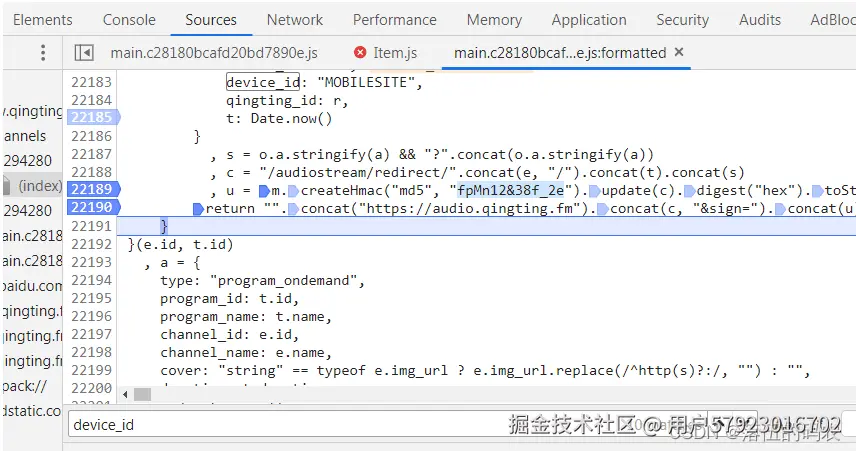Image resolution: width=856 pixels, height=451 pixels.
Task: Click inline breakpoint marker before update(c)
Action: [594, 190]
